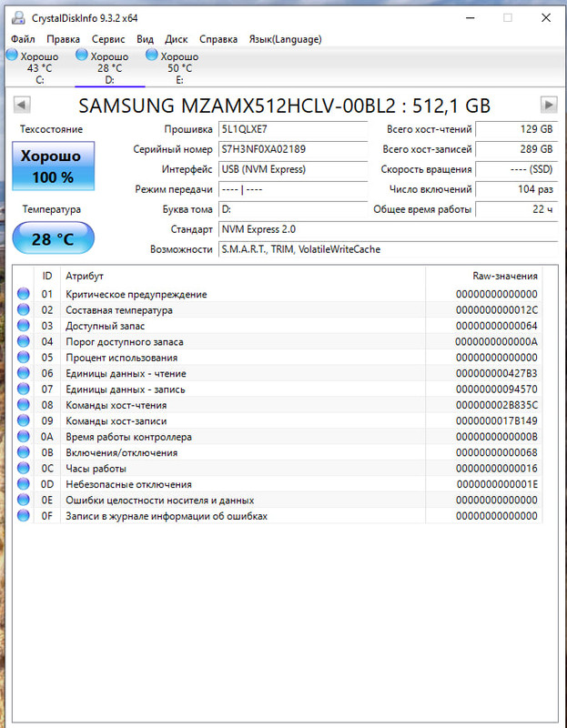This screenshot has height=728, width=567.
Task: Click status orb of attribute 05 row
Action: click(x=24, y=358)
